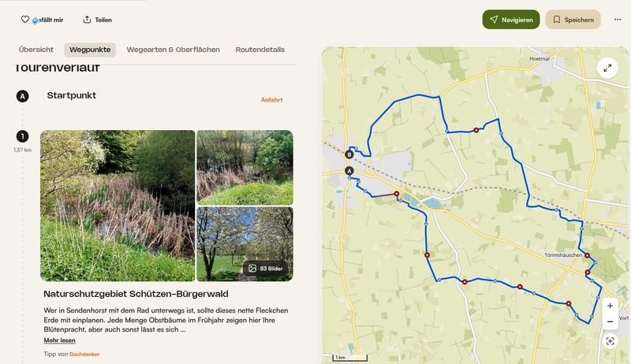Click the Speichern button
This screenshot has width=631, height=364.
pyautogui.click(x=573, y=20)
